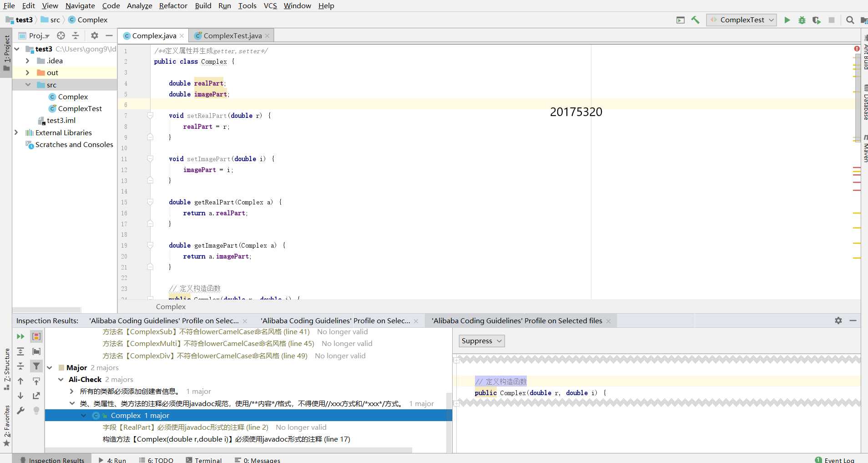Switch to ComplexTest.java editor tab
This screenshot has width=868, height=463.
click(x=232, y=36)
